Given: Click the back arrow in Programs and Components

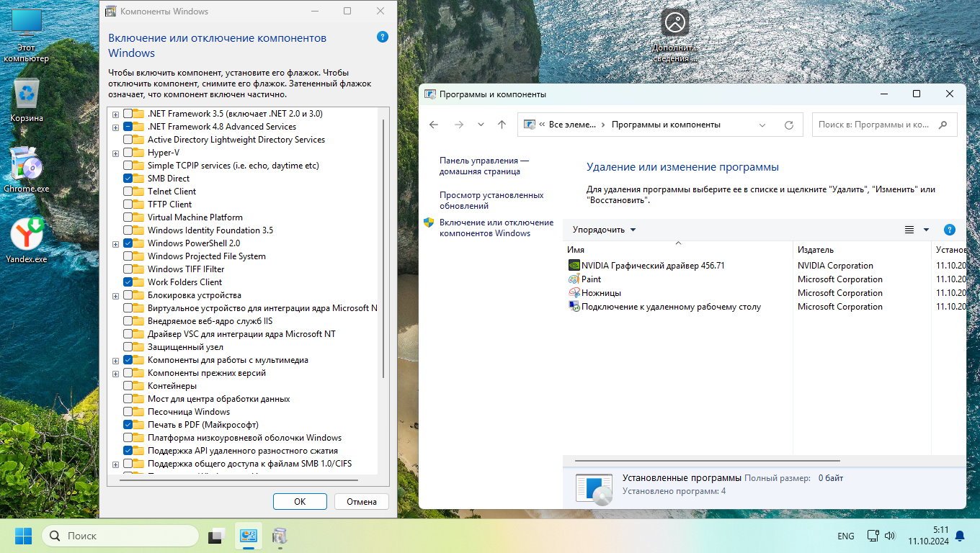Looking at the screenshot, I should pyautogui.click(x=434, y=125).
